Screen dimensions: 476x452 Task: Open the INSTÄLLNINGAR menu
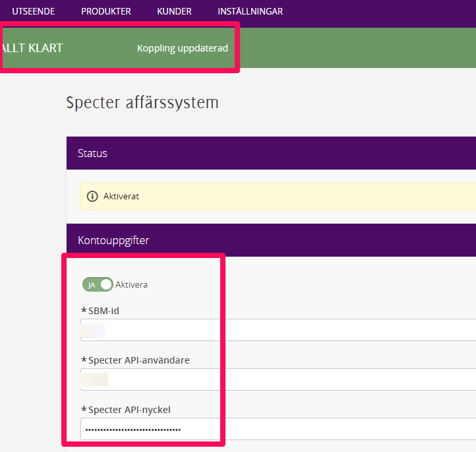pos(250,11)
